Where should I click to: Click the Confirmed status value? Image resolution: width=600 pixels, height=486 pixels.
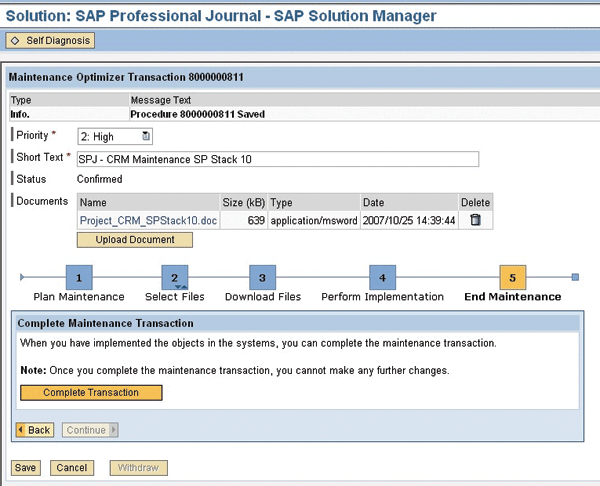pos(99,179)
